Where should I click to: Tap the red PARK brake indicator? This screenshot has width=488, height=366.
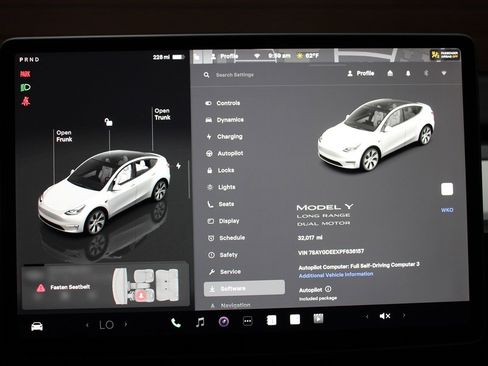point(25,74)
